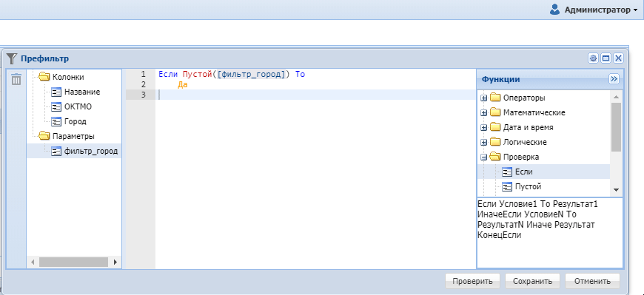Click the left tree scroll left arrow
644x295 pixels.
pyautogui.click(x=33, y=262)
